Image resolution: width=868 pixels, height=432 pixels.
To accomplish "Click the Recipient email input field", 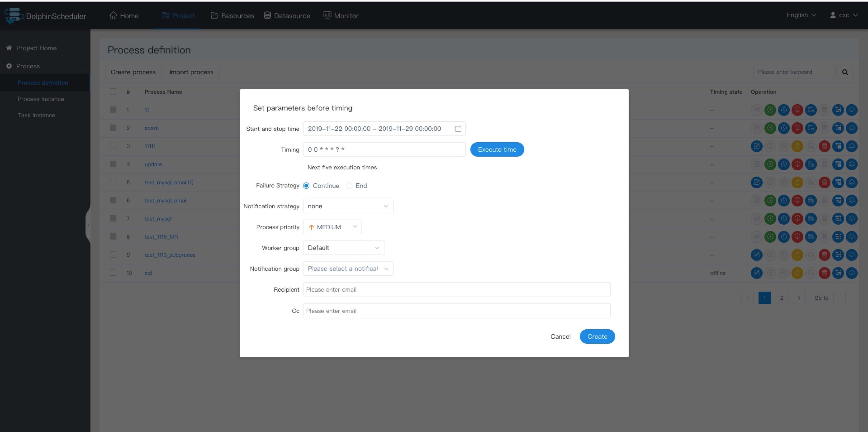I will coord(456,290).
